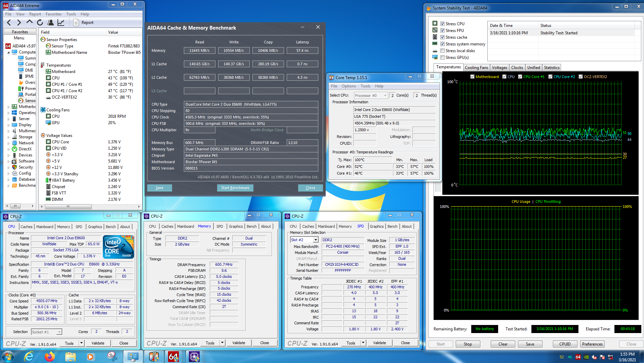
Task: Switch to AIDA64 via taskbar 64 icon
Action: (173, 357)
